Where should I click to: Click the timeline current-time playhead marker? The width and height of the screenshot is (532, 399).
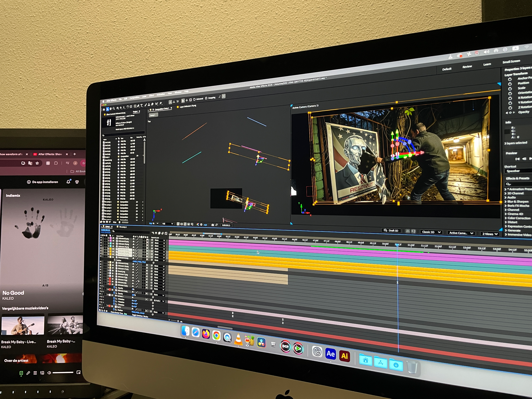397,245
